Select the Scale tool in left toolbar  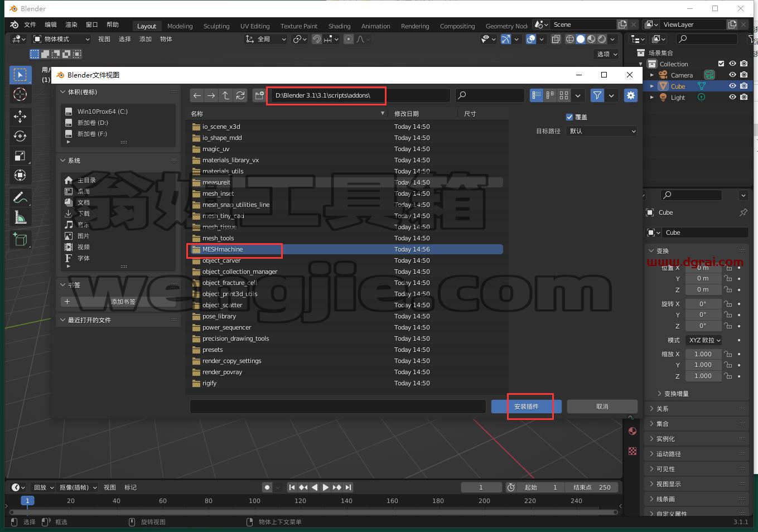20,156
